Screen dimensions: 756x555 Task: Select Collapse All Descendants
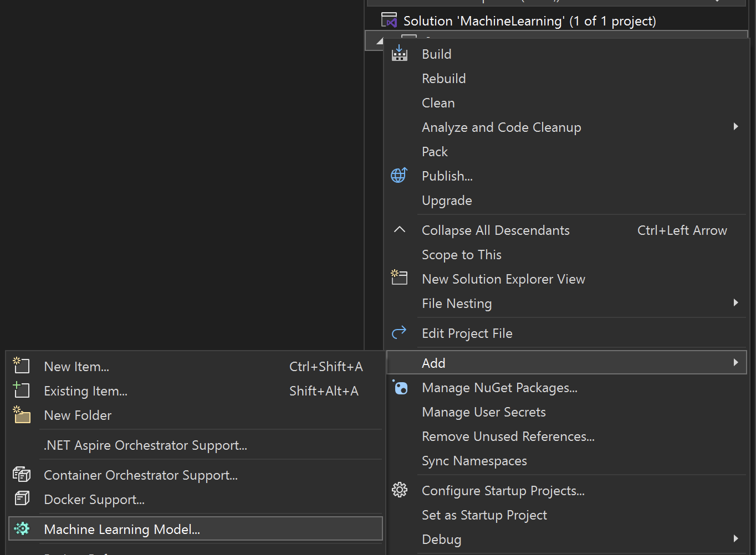tap(566, 230)
